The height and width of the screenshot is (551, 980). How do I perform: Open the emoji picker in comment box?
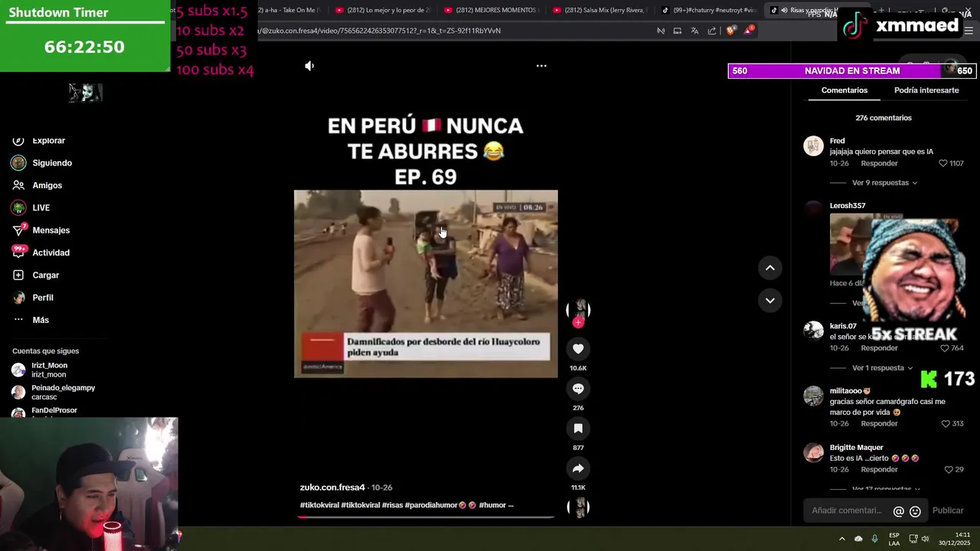(x=915, y=511)
